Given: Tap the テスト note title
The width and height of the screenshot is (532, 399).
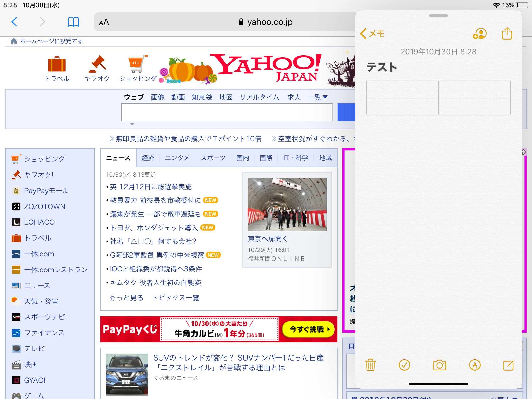Looking at the screenshot, I should tap(382, 67).
